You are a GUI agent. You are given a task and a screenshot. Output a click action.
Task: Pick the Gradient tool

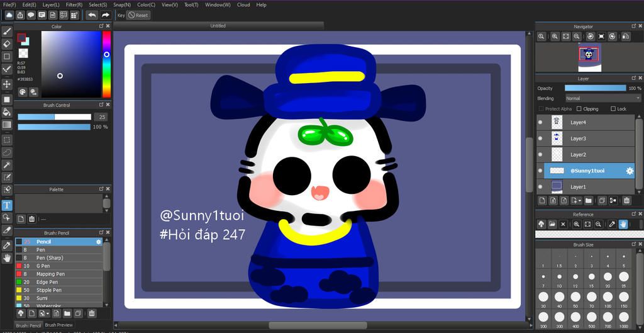pos(6,125)
